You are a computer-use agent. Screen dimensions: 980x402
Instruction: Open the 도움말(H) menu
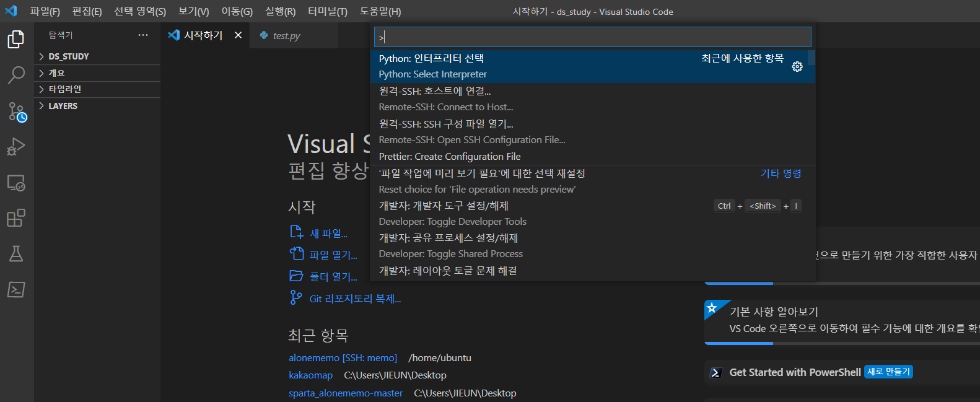tap(380, 12)
